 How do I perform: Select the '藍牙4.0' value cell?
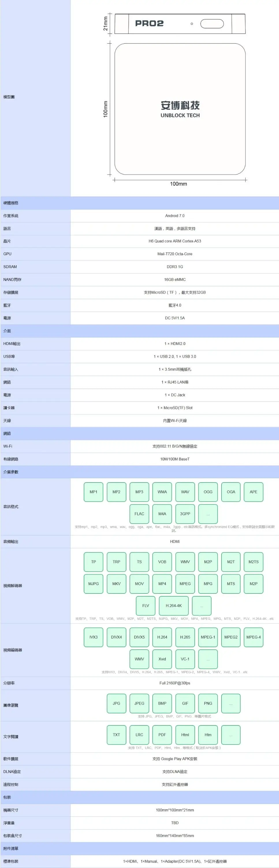[175, 305]
